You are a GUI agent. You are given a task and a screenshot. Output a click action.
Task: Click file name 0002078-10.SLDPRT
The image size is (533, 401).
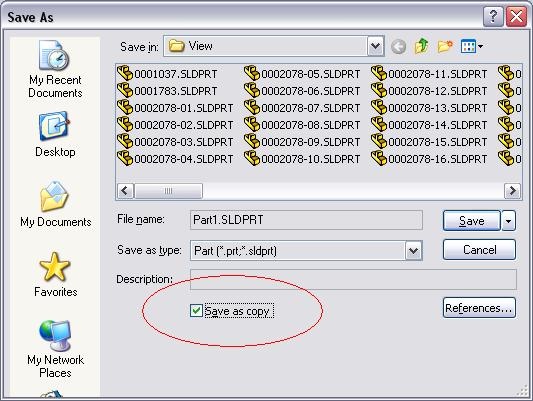coord(311,159)
